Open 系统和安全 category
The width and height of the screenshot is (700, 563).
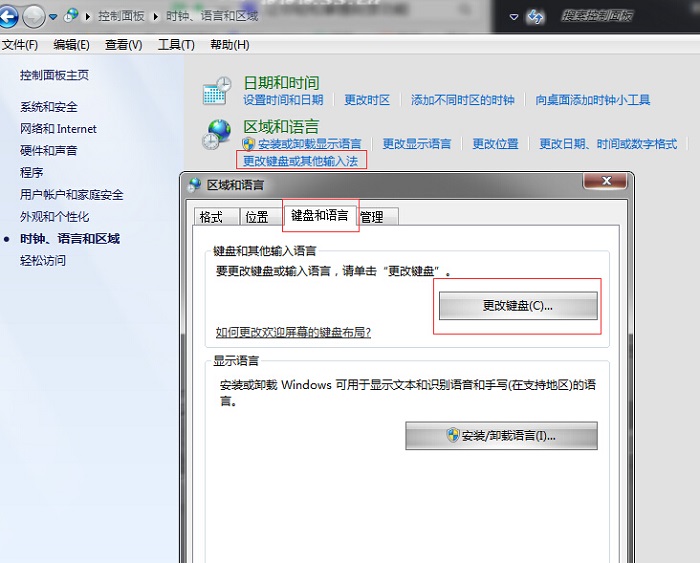pos(49,107)
